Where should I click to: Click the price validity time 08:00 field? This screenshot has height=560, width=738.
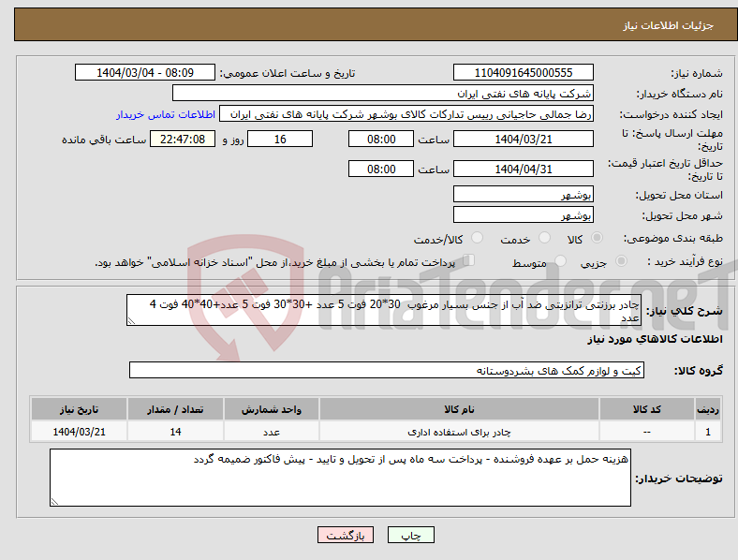click(x=381, y=169)
